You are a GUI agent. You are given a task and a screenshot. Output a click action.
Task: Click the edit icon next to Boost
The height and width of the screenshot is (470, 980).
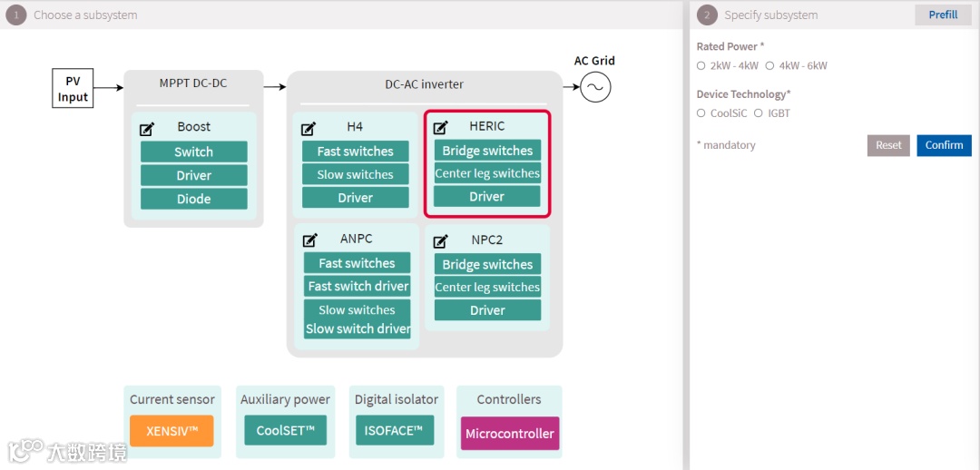click(147, 130)
